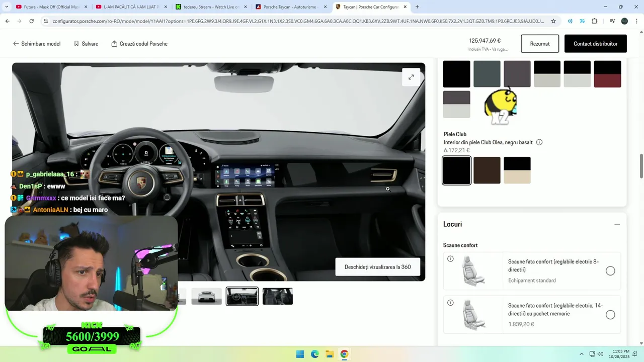Image resolution: width=644 pixels, height=362 pixels.
Task: Open the Windows Start menu
Action: [300, 354]
